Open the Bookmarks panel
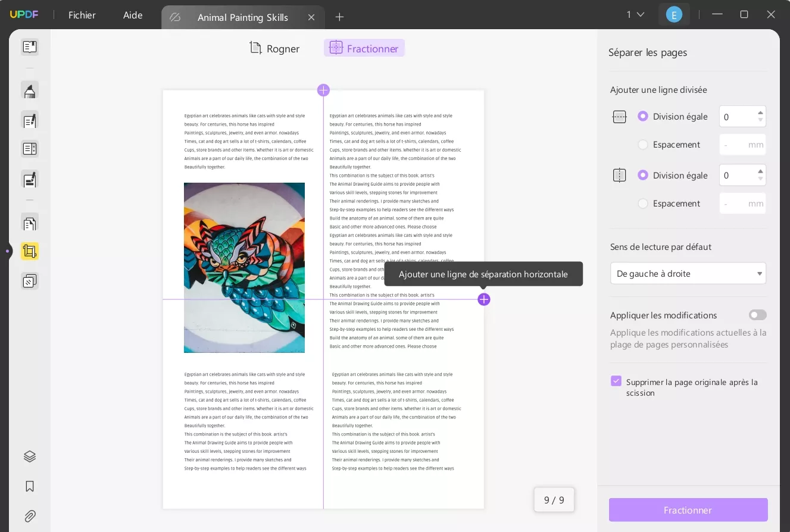Screen dimensions: 790x532 [x=30, y=486]
